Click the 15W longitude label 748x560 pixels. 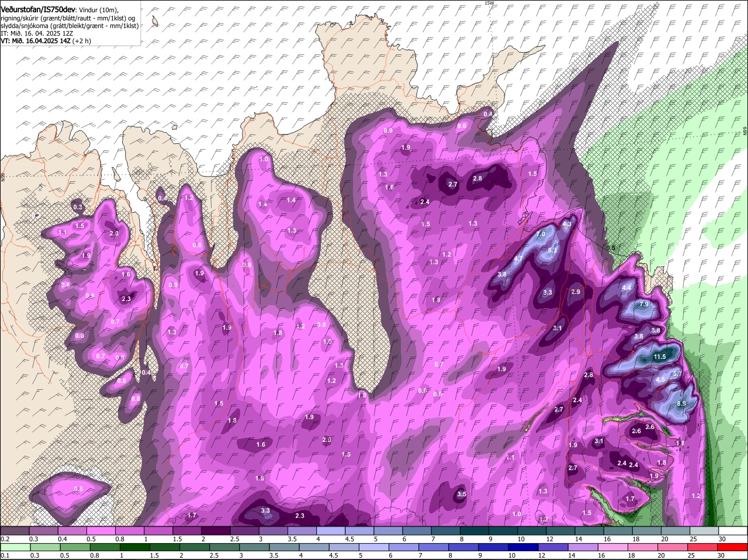point(489,4)
